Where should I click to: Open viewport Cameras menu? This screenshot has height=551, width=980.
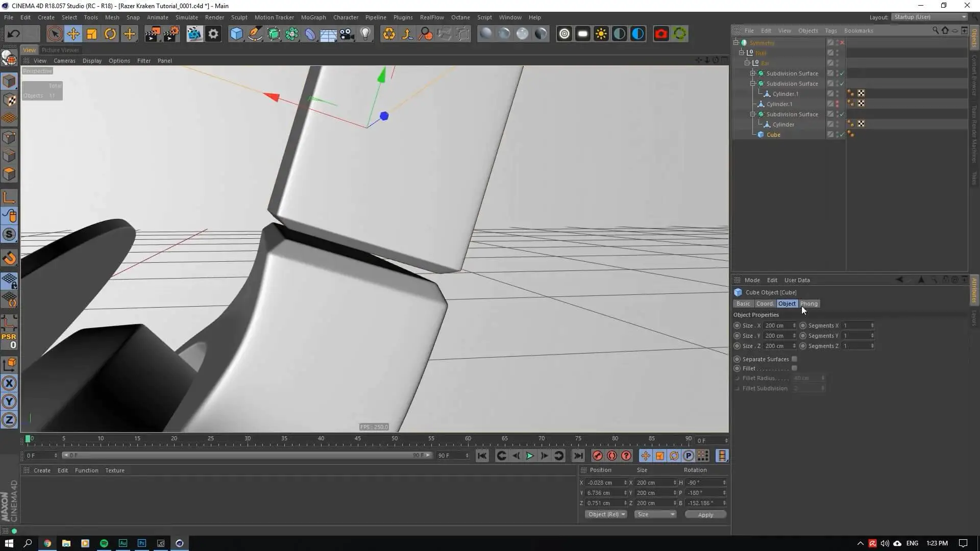coord(64,61)
